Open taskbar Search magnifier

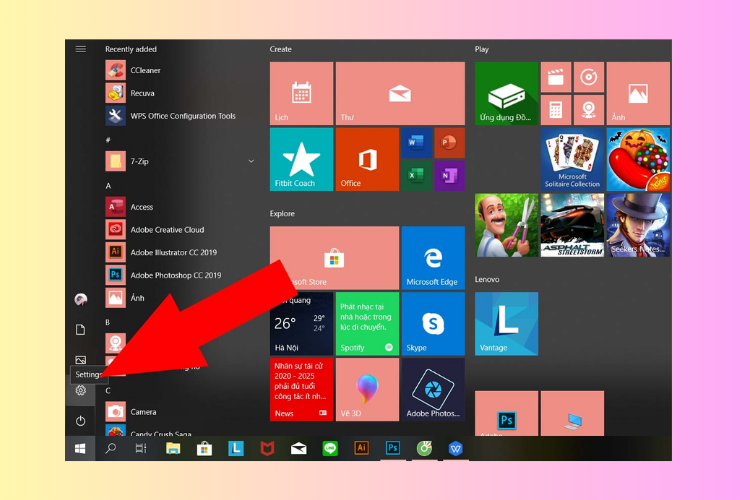(111, 448)
